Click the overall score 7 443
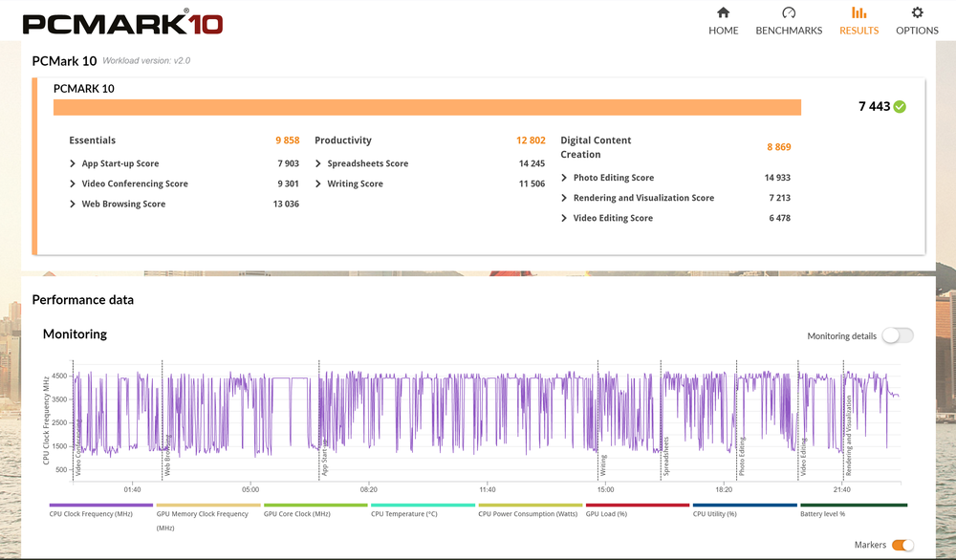Viewport: 956px width, 560px height. tap(875, 106)
